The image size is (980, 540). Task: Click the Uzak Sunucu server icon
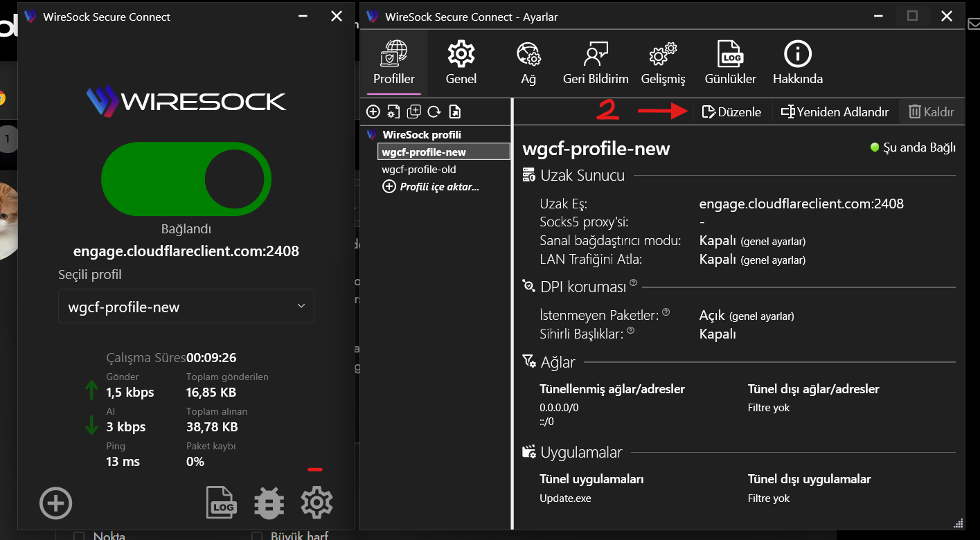pos(528,175)
